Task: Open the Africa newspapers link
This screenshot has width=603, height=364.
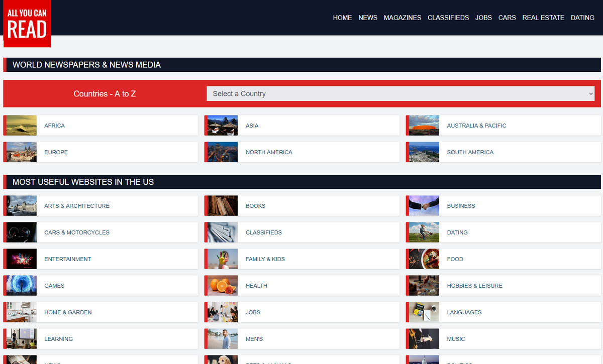Action: pyautogui.click(x=54, y=126)
